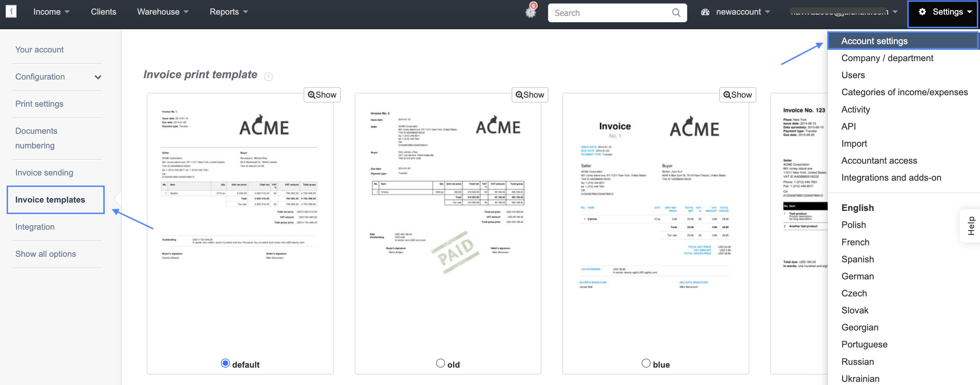980x385 pixels.
Task: Open Categories of income/expenses
Action: [904, 92]
